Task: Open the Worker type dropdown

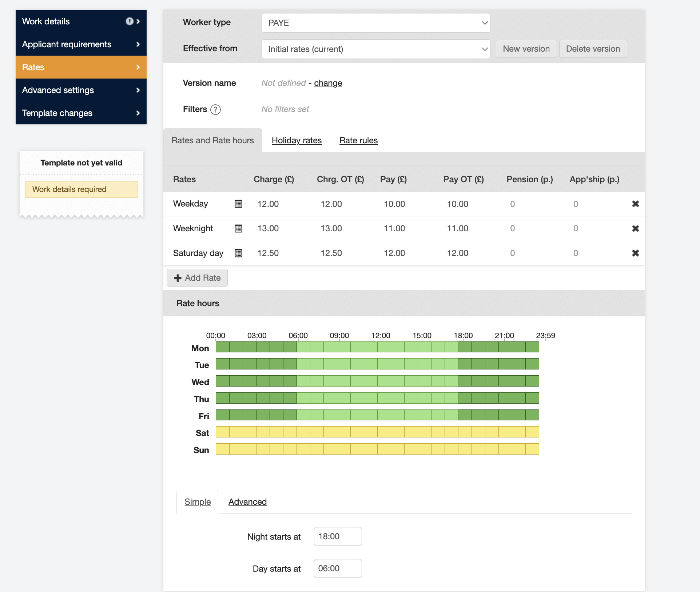Action: tap(376, 23)
